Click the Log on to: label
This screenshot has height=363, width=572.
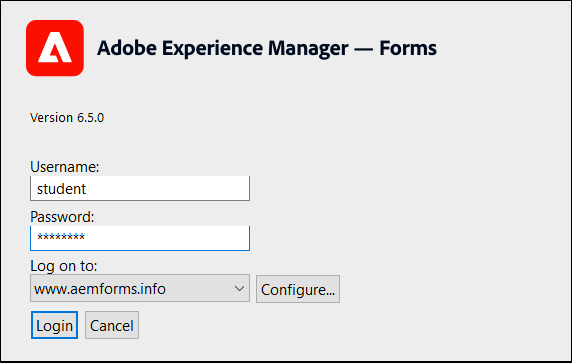coord(64,266)
